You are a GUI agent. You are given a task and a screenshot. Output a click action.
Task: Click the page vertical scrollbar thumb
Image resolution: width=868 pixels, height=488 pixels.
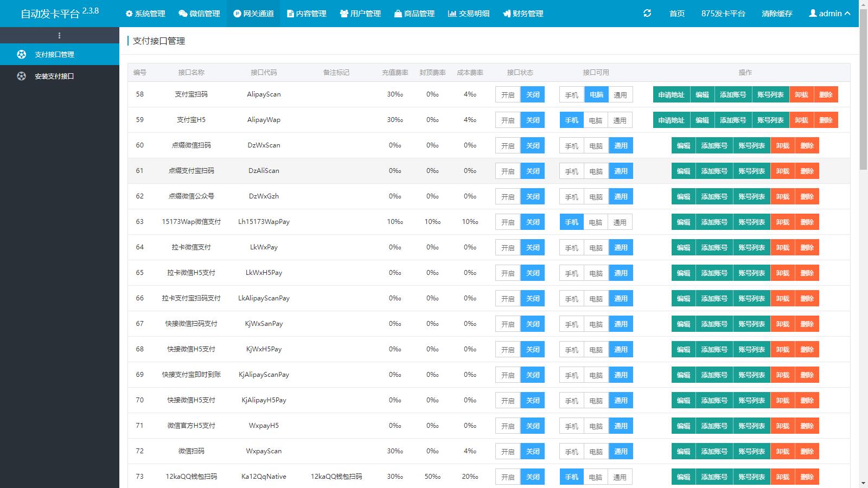863,98
